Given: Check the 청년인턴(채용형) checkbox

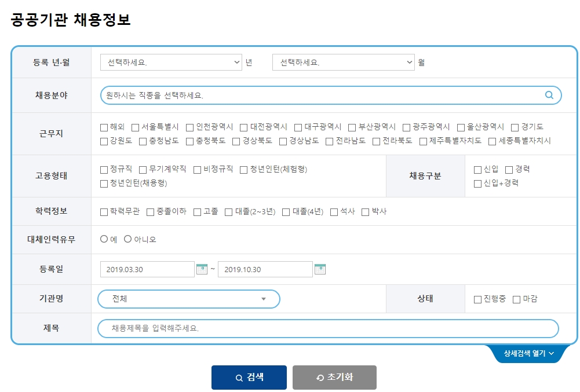Looking at the screenshot, I should 104,184.
